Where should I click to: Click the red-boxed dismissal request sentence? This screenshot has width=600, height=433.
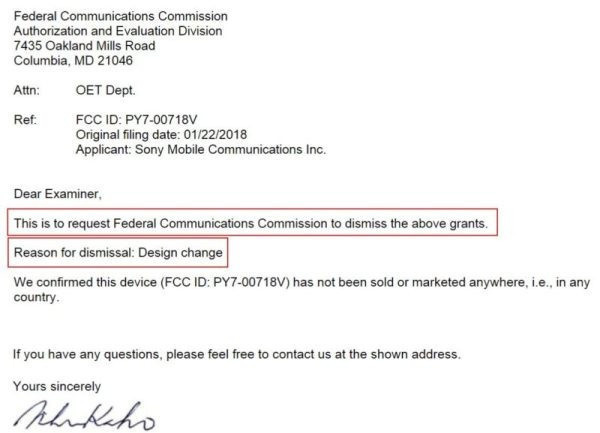[251, 222]
